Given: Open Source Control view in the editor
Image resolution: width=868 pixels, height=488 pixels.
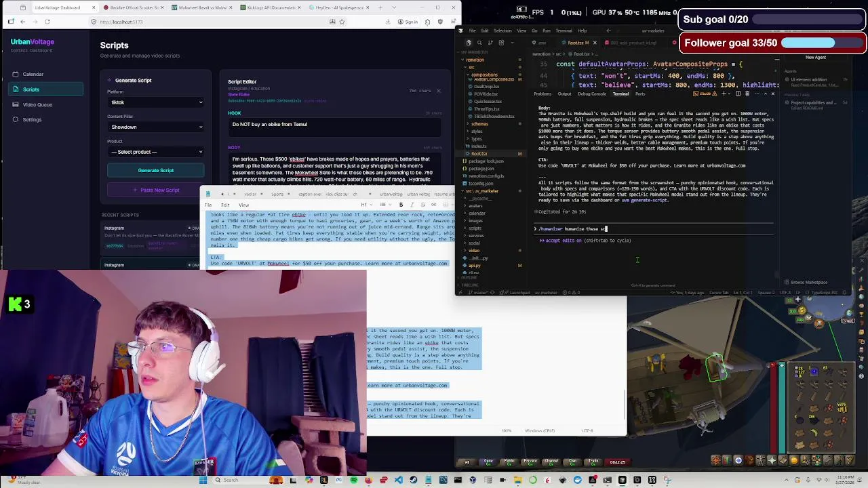Looking at the screenshot, I should [490, 43].
